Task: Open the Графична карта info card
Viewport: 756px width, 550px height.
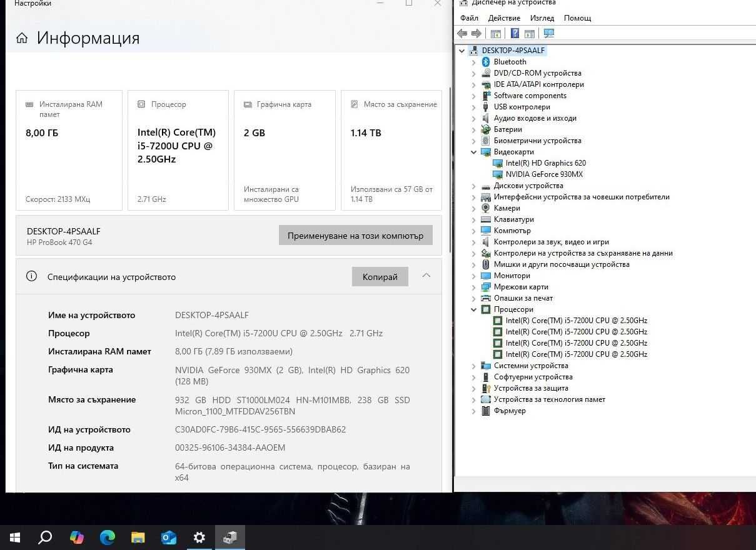Action: 285,150
